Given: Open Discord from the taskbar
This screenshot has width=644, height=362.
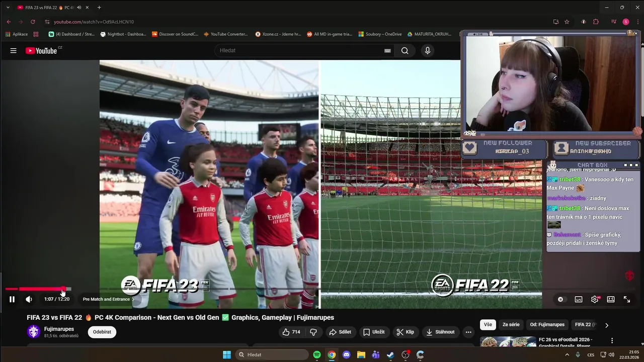Looking at the screenshot, I should point(346,354).
